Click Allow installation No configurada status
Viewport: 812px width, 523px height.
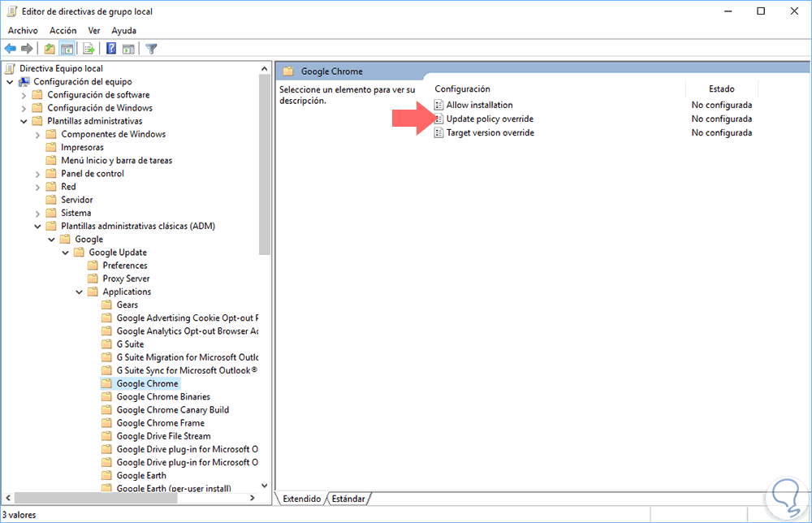tap(721, 105)
